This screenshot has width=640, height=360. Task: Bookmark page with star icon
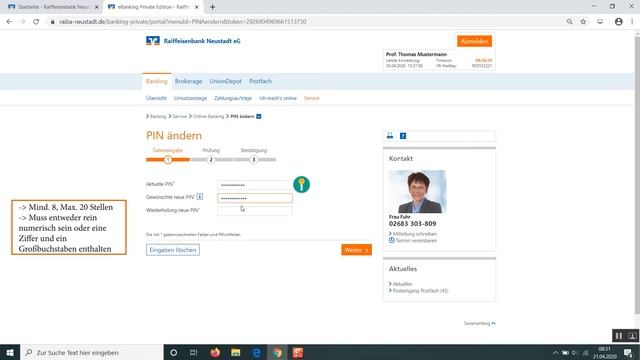pos(583,22)
